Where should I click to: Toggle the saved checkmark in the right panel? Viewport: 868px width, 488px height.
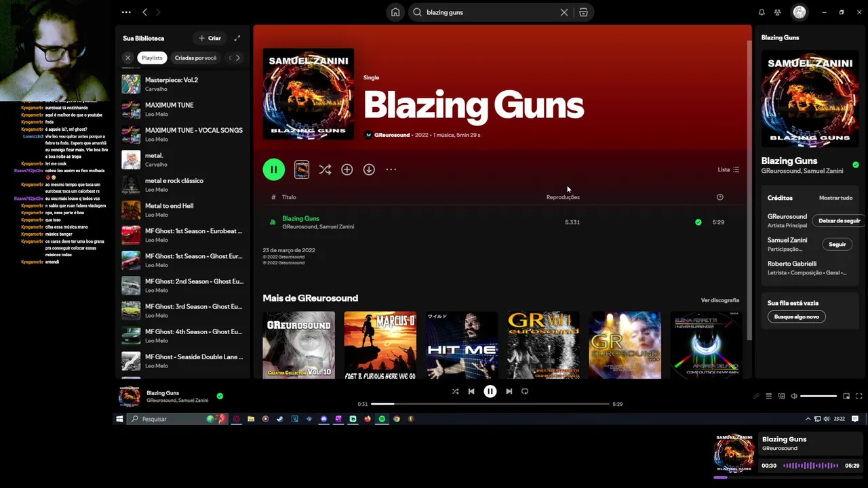pyautogui.click(x=856, y=165)
